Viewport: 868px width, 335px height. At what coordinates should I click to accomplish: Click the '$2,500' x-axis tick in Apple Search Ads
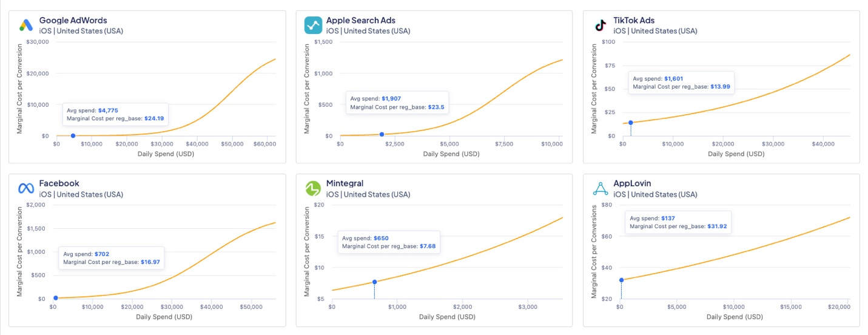tap(394, 144)
